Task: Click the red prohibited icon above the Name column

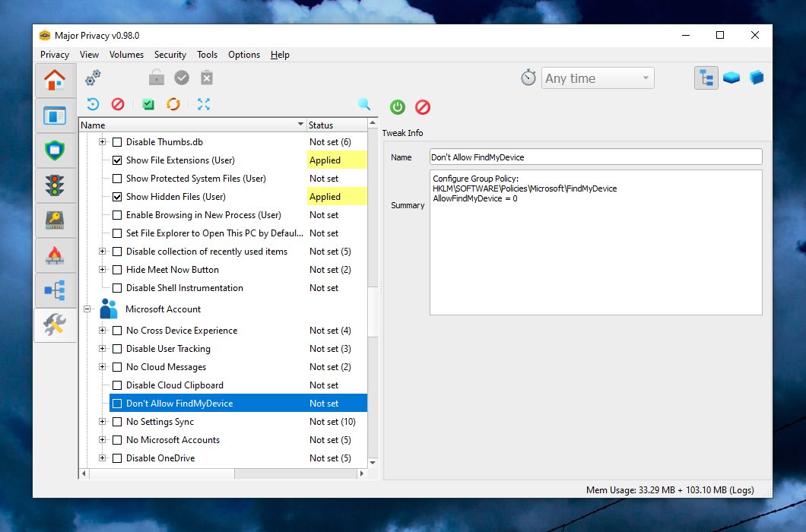Action: (118, 104)
